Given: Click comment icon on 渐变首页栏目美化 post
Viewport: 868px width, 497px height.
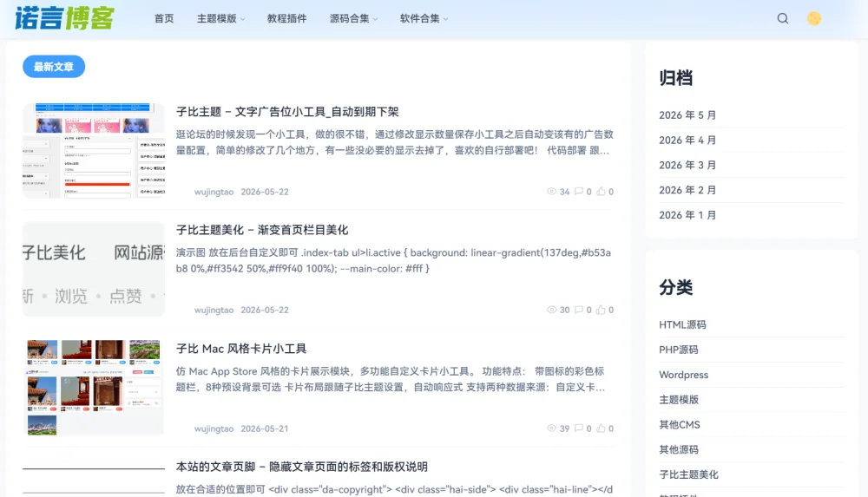Looking at the screenshot, I should (578, 310).
